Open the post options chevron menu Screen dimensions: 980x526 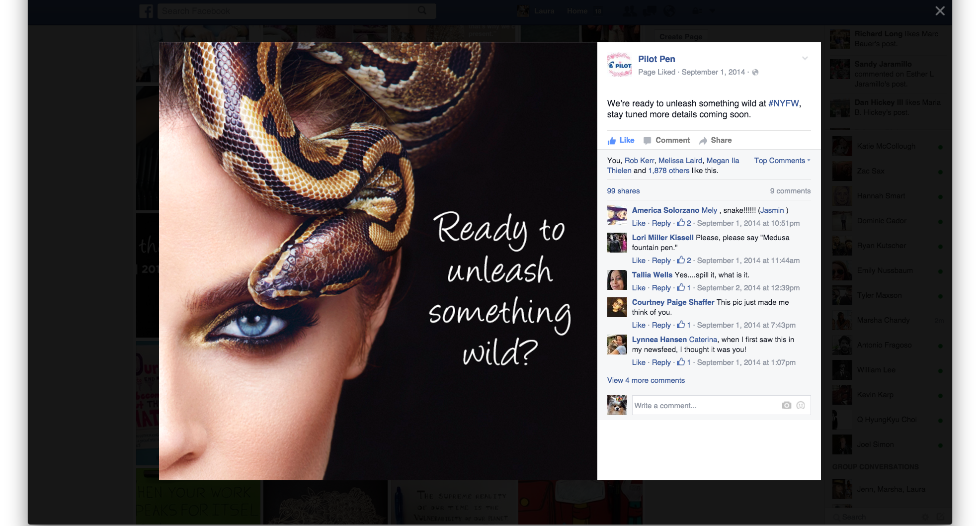(805, 58)
